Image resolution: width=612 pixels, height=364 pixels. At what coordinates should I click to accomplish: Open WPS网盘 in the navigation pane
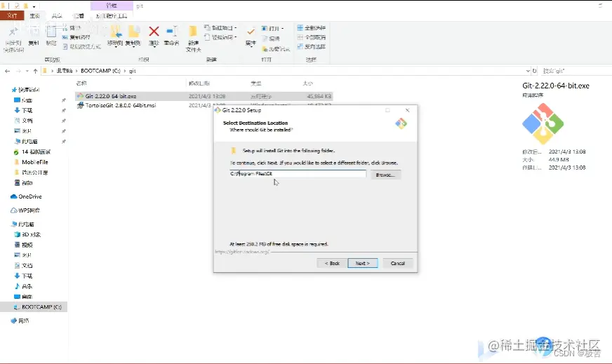click(25, 210)
